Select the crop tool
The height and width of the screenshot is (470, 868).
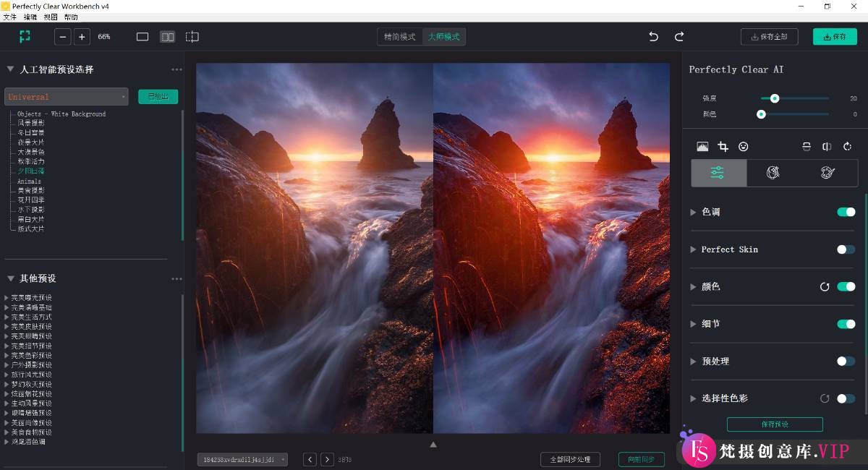coord(723,146)
